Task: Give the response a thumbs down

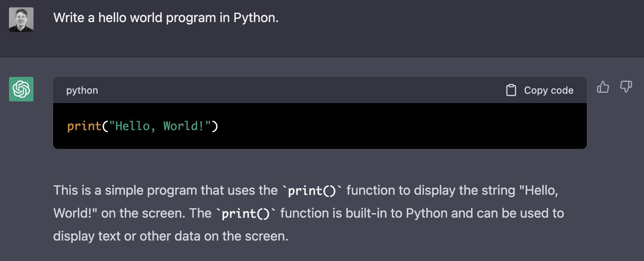Action: click(626, 87)
